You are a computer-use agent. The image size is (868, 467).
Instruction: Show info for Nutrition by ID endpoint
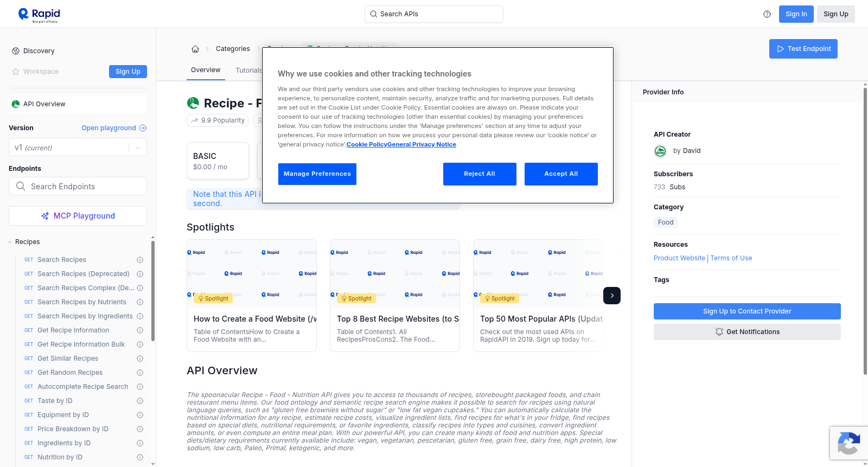tap(140, 457)
